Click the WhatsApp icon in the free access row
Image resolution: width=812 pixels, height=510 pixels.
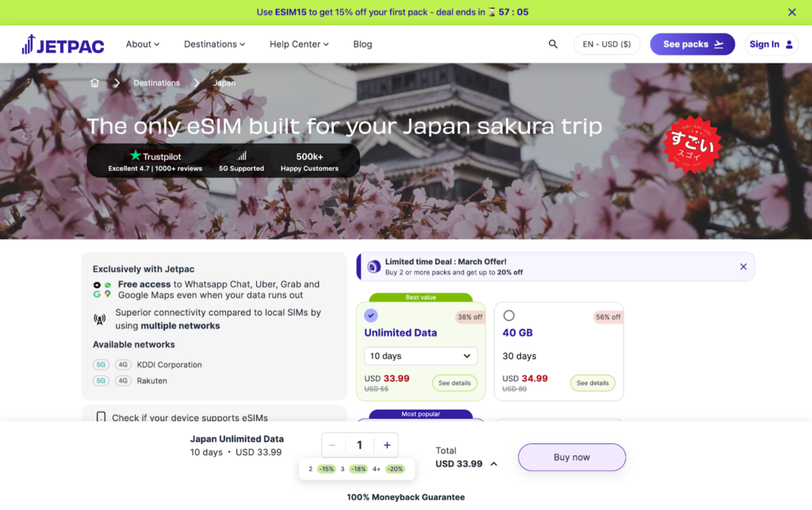pyautogui.click(x=105, y=283)
